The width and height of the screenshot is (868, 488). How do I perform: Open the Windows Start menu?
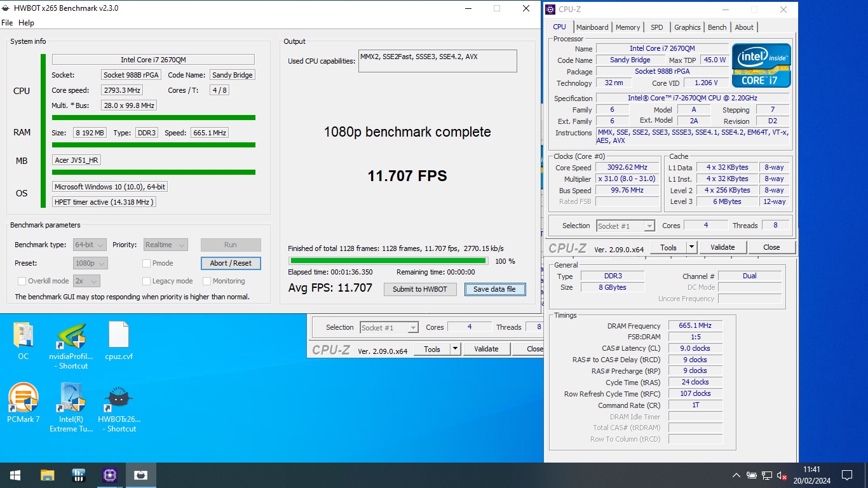pyautogui.click(x=15, y=475)
